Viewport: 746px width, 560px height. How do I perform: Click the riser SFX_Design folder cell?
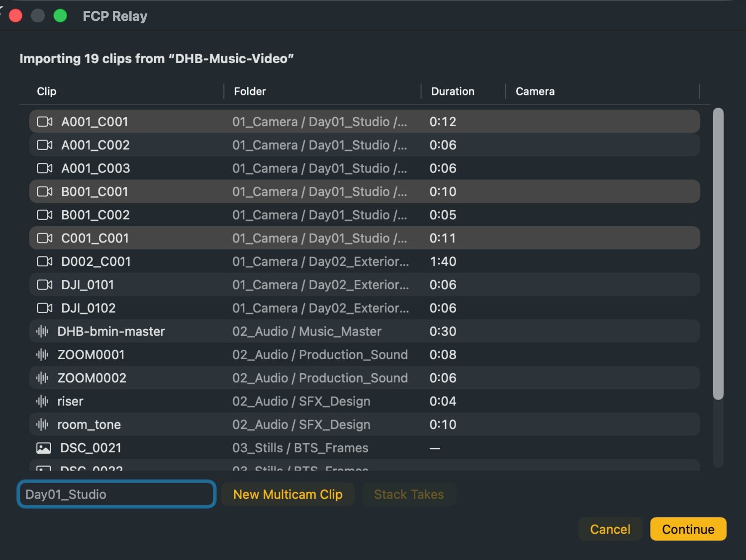coord(301,401)
